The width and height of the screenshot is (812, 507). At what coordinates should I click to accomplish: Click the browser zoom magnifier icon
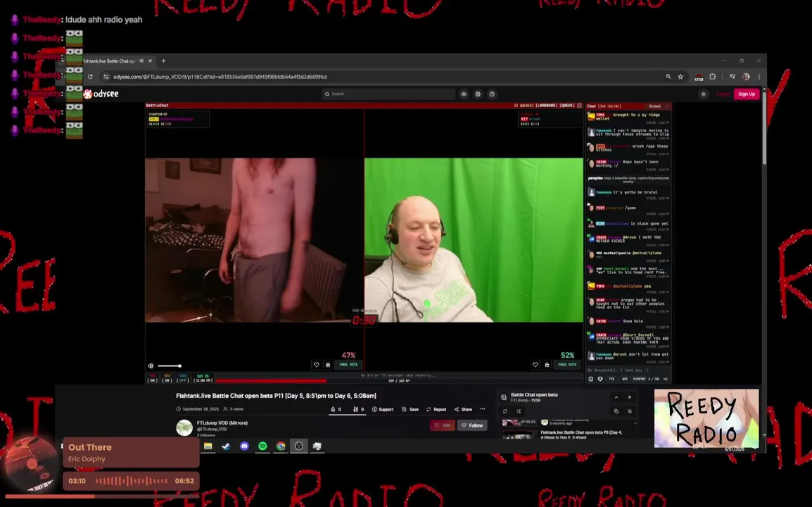668,77
